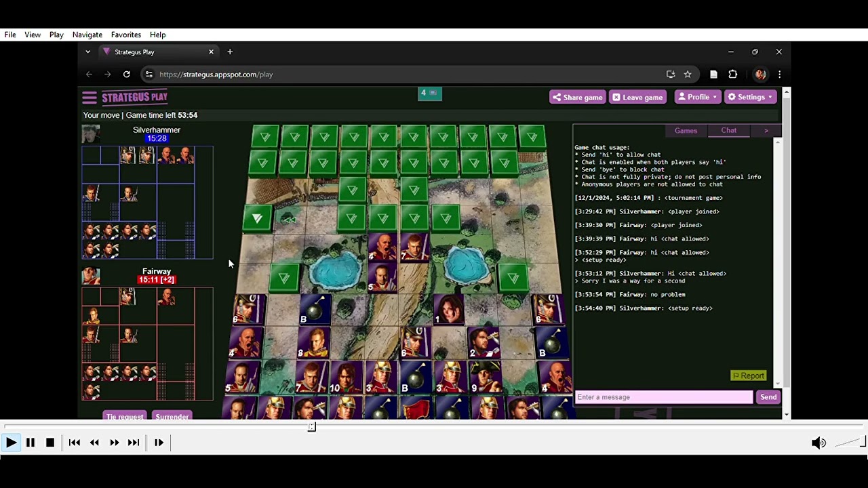Bookmark this page with star icon
The width and height of the screenshot is (868, 488).
pos(688,75)
